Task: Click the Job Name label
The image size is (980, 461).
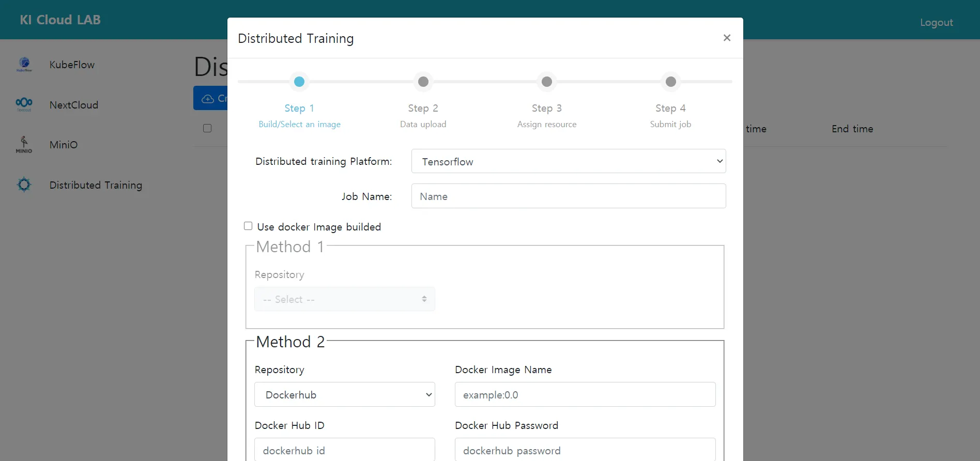Action: (x=366, y=196)
